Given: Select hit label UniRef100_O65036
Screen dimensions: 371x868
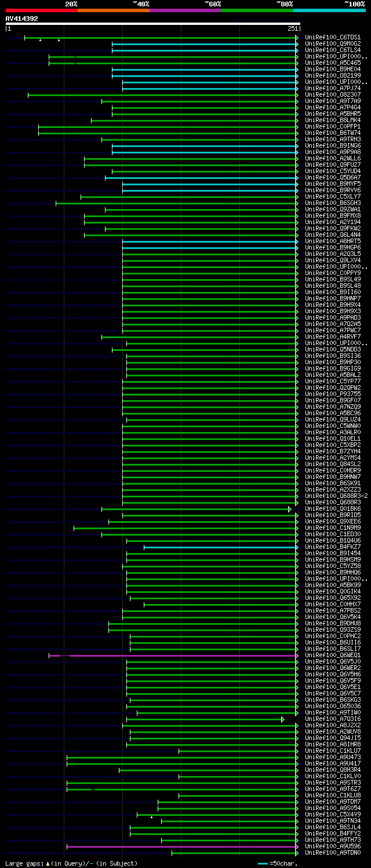Looking at the screenshot, I should coord(333,706).
